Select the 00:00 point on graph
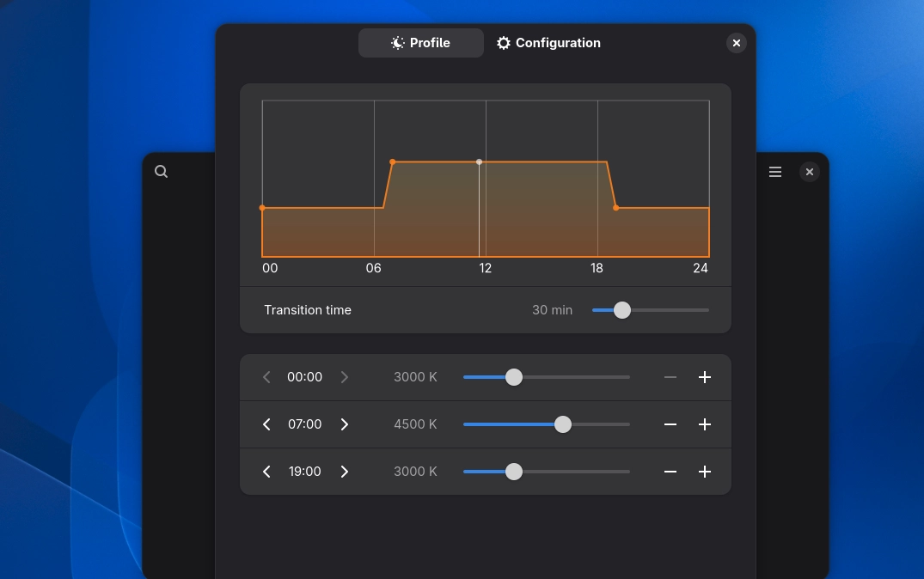Image resolution: width=924 pixels, height=579 pixels. (x=262, y=208)
